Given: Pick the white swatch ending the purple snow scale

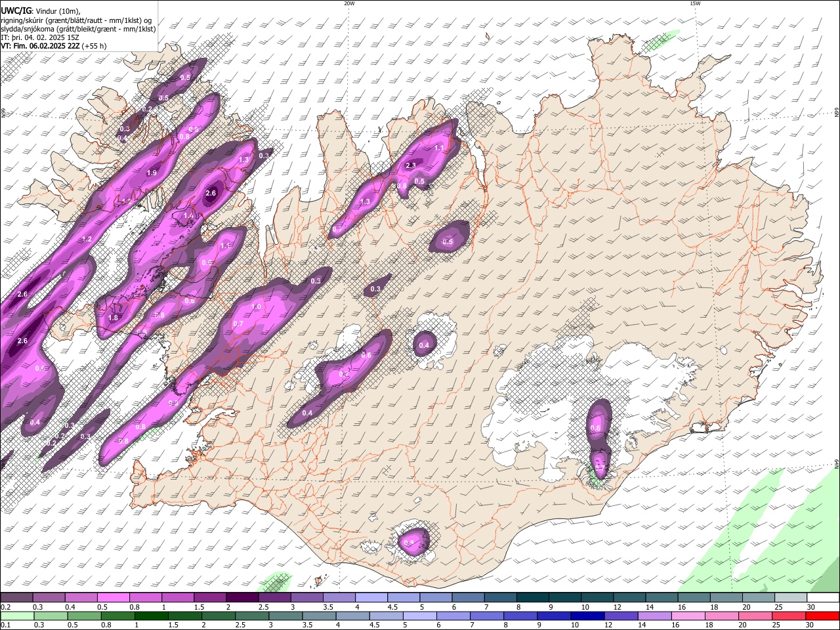Looking at the screenshot, I should pyautogui.click(x=823, y=598).
